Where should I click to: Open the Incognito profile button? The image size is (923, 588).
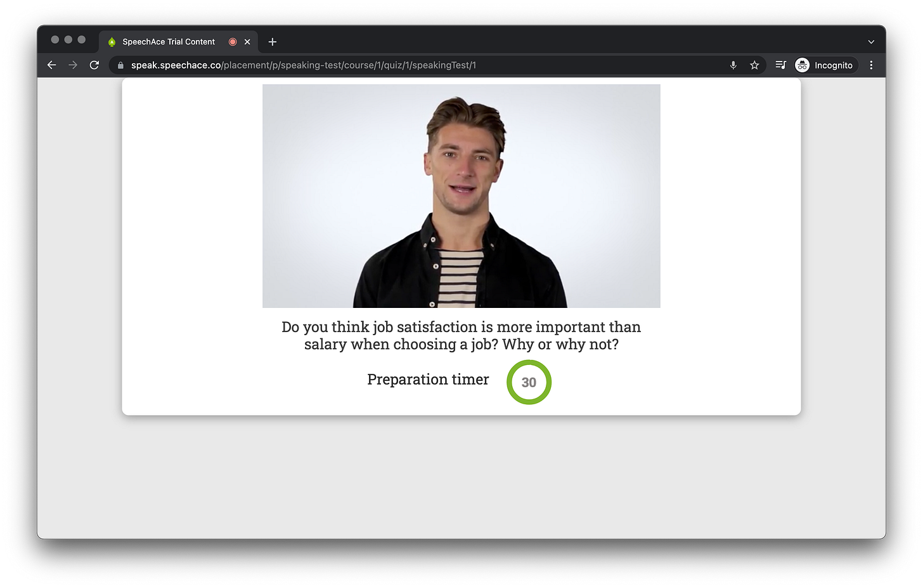(825, 65)
